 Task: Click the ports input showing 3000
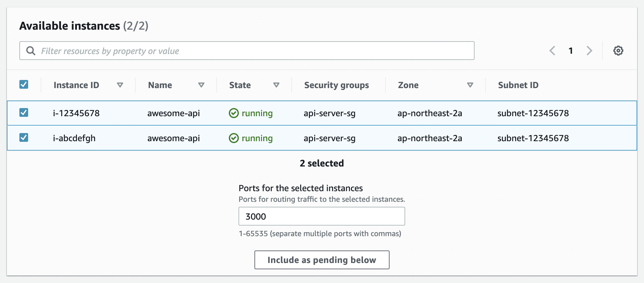(x=322, y=216)
